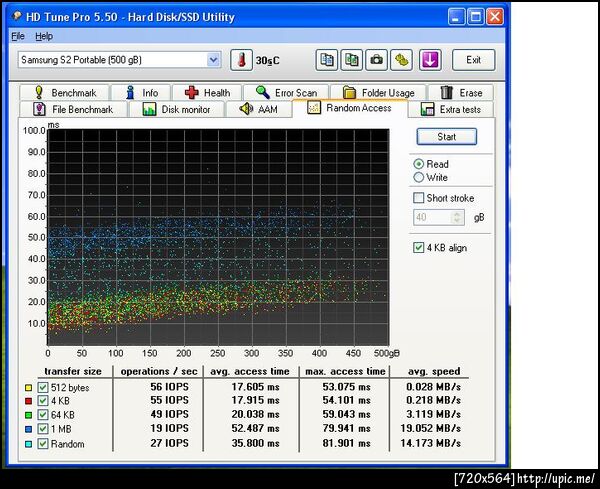
Task: Open the File menu
Action: click(x=18, y=36)
